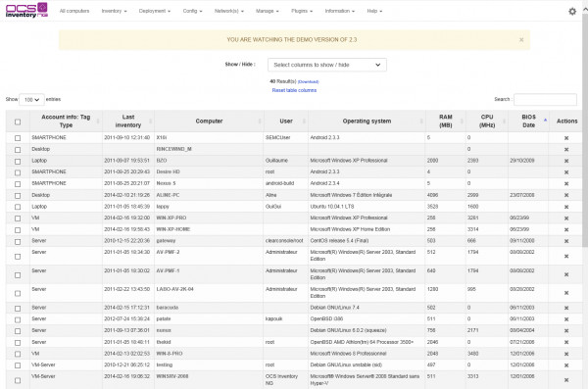Sort by BIOS Date arrow
This screenshot has height=389, width=588.
pos(545,120)
